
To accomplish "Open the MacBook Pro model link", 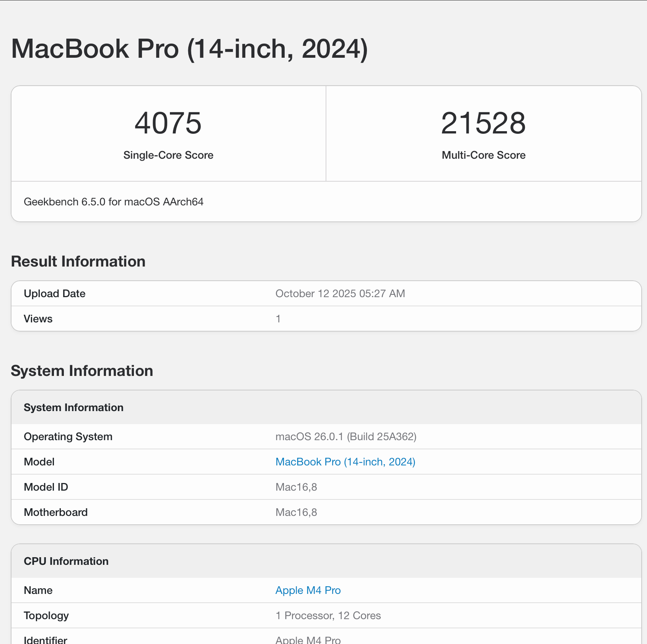I will tap(345, 462).
